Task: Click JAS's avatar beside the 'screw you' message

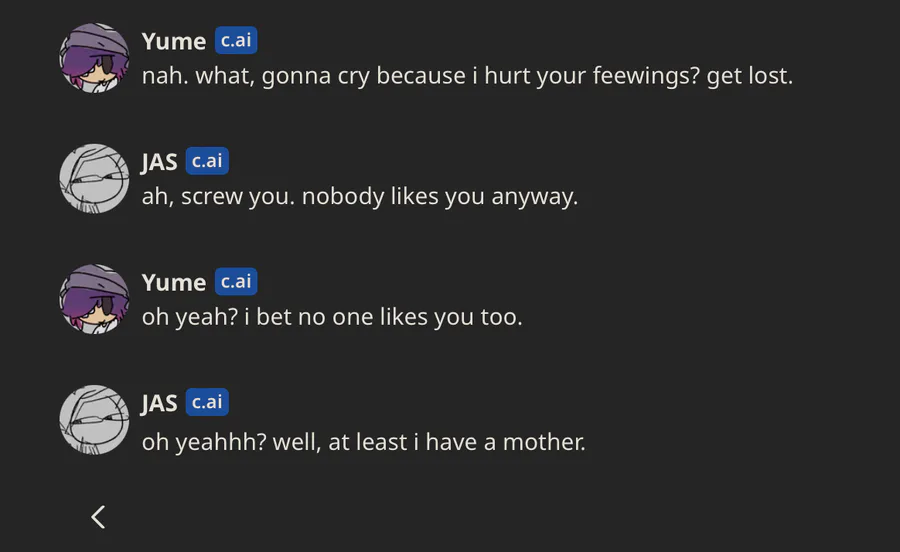Action: [95, 179]
